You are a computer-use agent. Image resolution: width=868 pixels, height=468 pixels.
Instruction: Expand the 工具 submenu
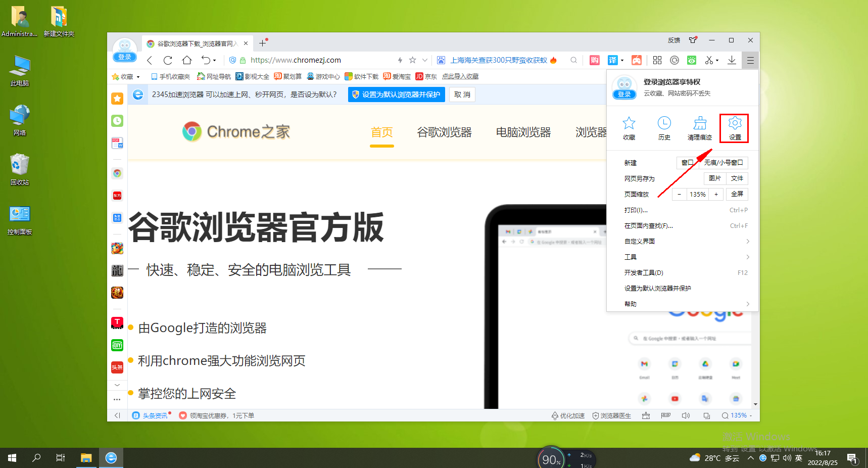686,257
